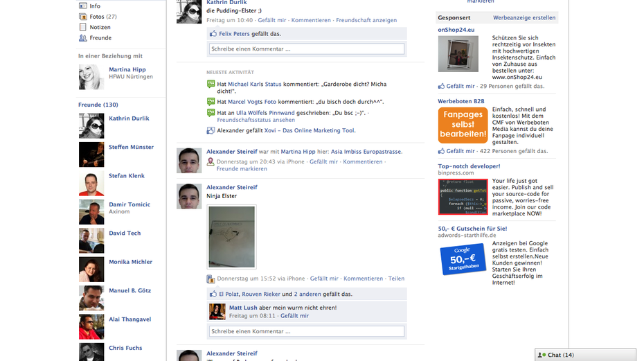Click thumbs-up icon beside Felix Peters
Screen dimensions: 644x361
click(213, 34)
